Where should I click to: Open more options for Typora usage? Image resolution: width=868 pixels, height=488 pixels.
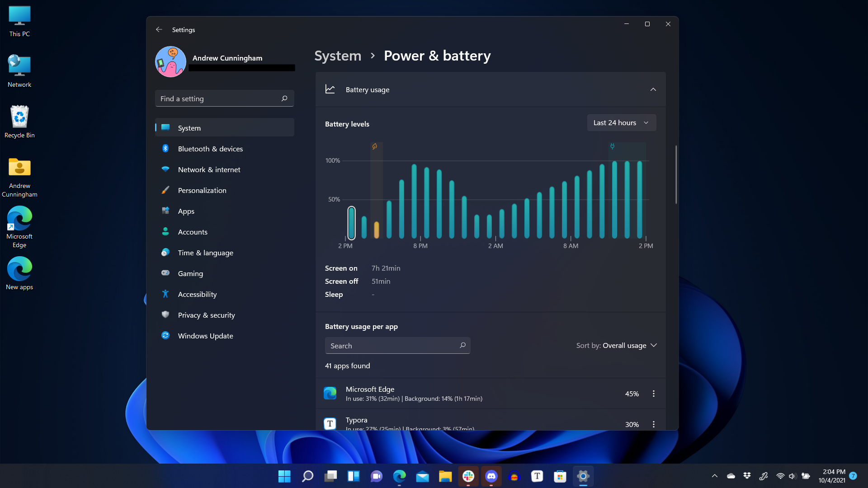[x=653, y=424]
